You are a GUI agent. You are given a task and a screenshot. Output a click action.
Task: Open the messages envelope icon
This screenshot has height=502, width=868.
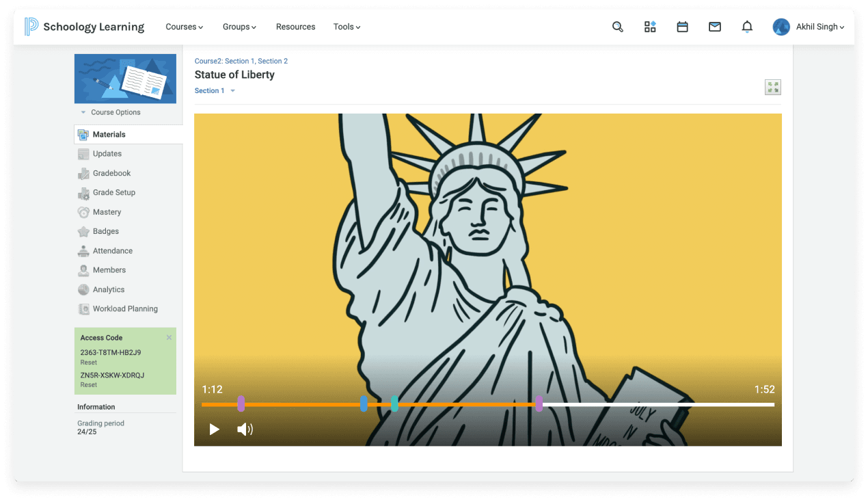pos(714,27)
